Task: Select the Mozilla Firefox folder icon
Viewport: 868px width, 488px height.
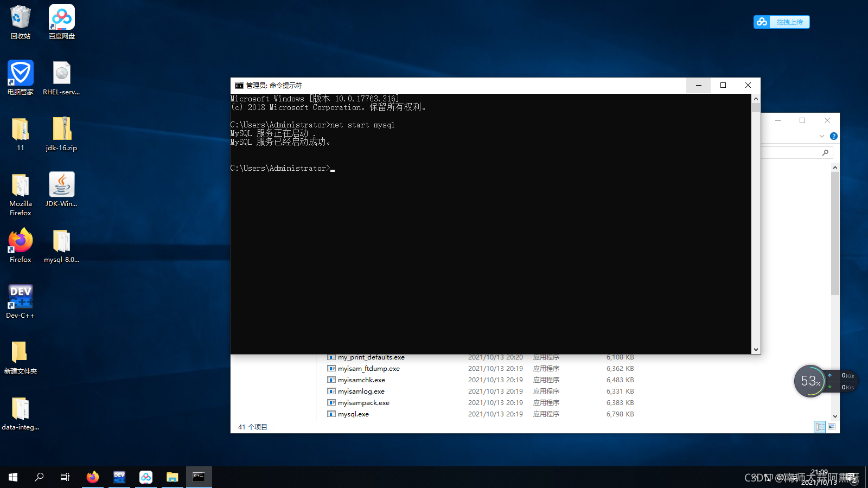Action: (x=21, y=194)
